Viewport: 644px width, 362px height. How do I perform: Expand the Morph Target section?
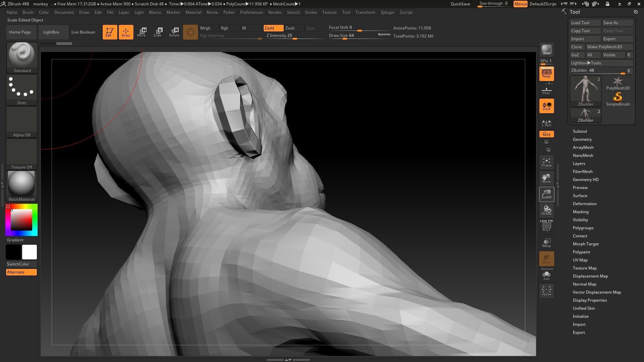coord(586,244)
